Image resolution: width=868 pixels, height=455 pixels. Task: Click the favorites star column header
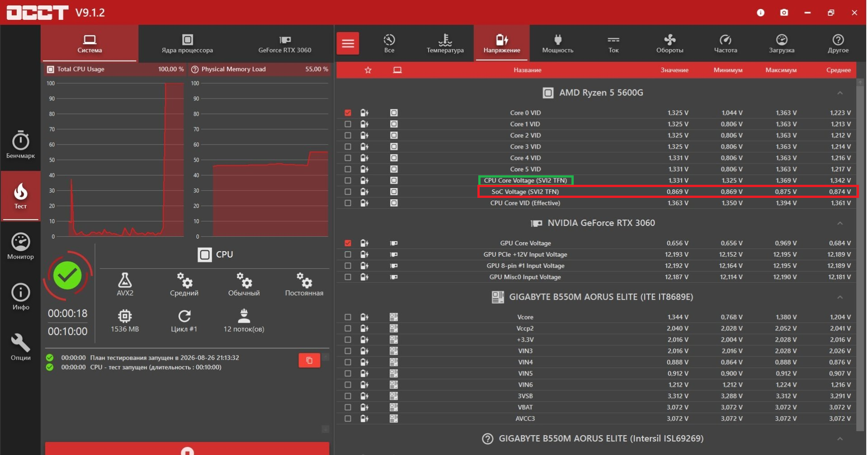click(368, 70)
